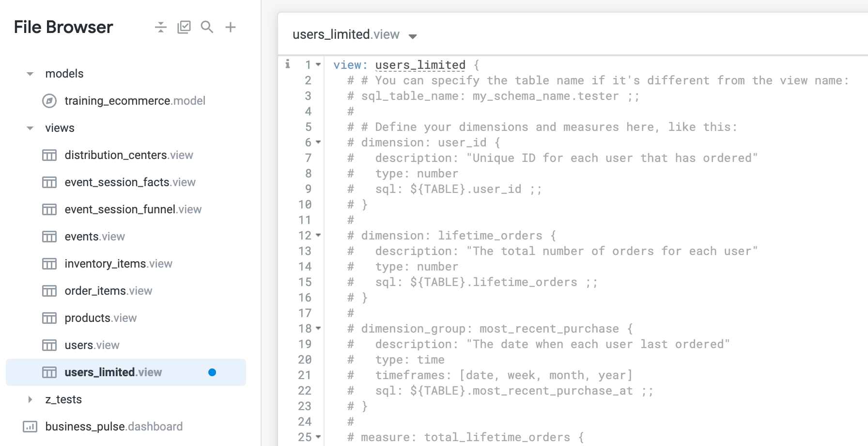
Task: Click the plus icon to add file
Action: (x=231, y=27)
